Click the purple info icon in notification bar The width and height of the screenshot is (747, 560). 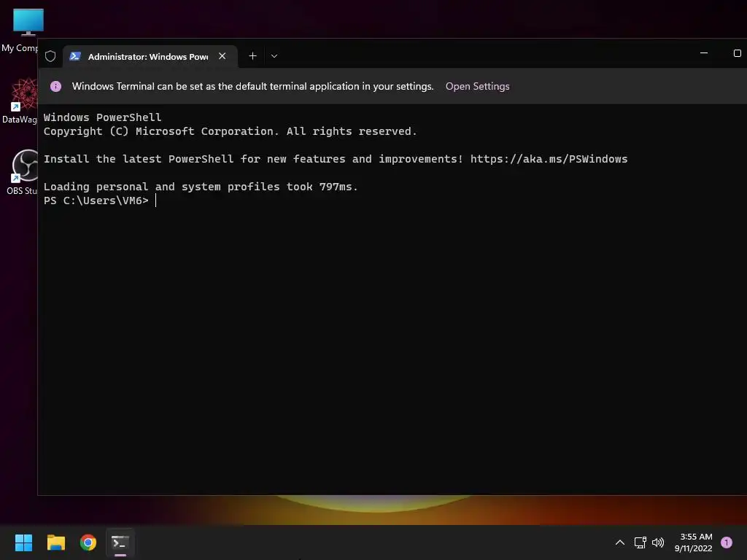click(x=55, y=86)
